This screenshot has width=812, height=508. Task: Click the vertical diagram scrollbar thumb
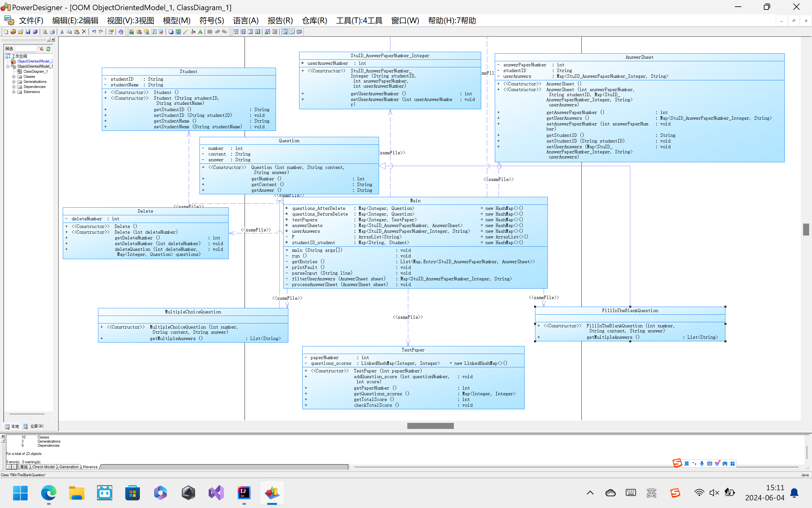point(806,230)
